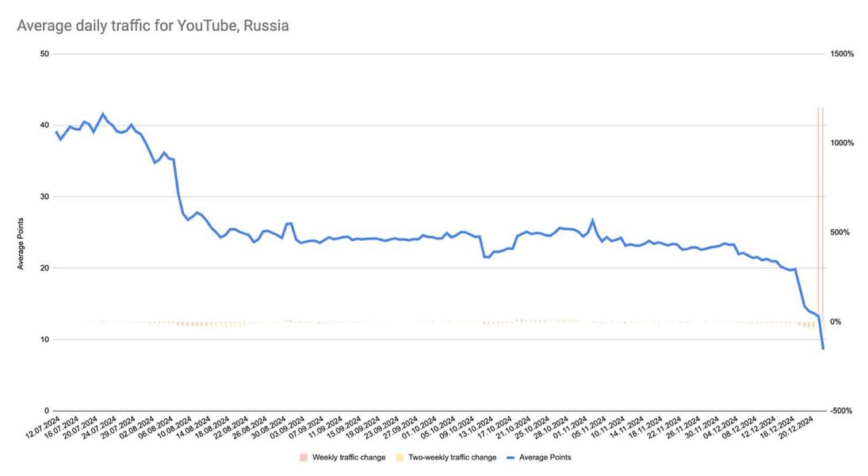The width and height of the screenshot is (868, 476).
Task: Click the 1500% right axis label
Action: (x=841, y=54)
